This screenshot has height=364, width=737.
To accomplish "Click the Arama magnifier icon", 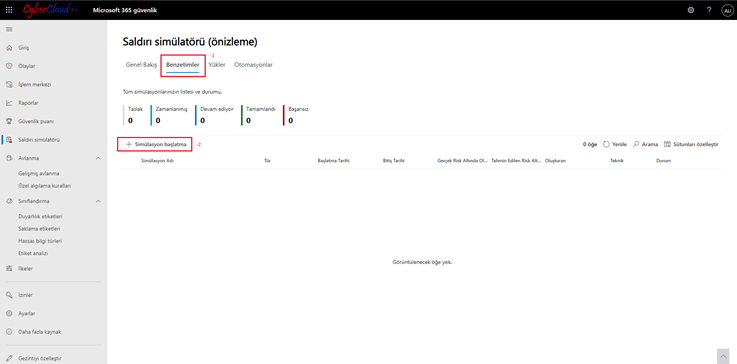I will pyautogui.click(x=636, y=144).
